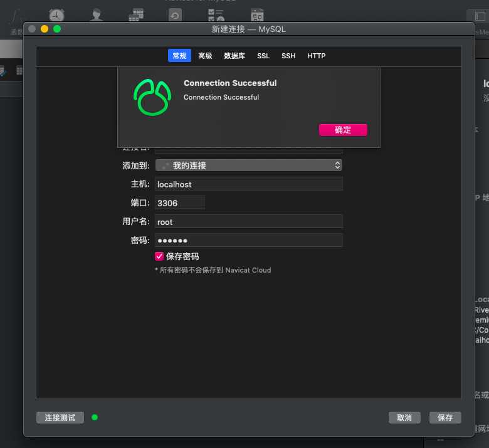The image size is (489, 448).
Task: Click the 主机 field containing localhost
Action: point(248,184)
